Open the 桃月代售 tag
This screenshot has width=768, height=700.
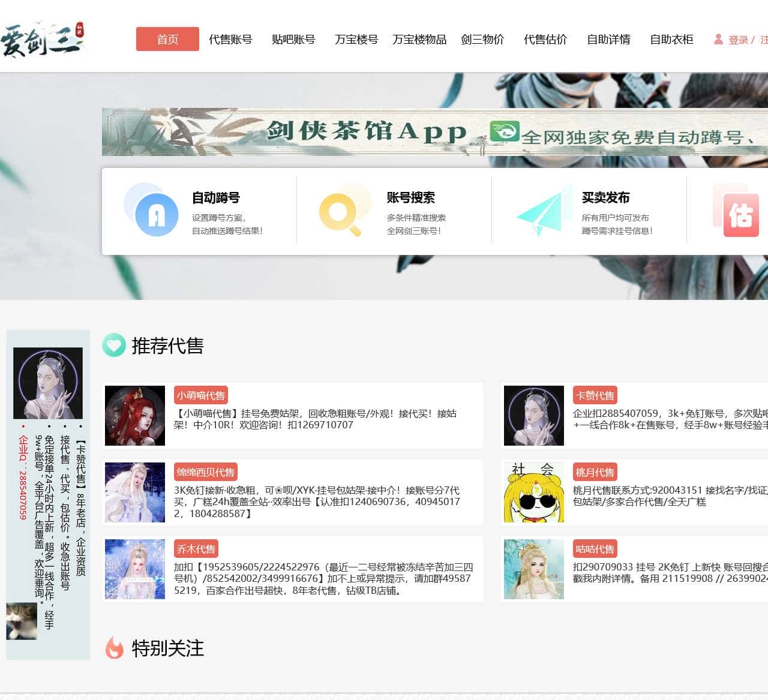595,472
